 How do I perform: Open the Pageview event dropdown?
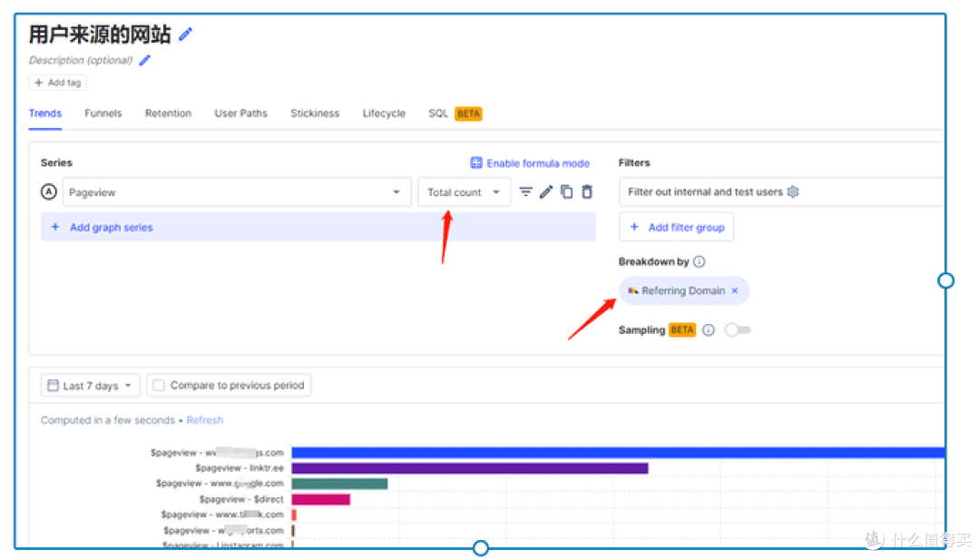point(237,192)
